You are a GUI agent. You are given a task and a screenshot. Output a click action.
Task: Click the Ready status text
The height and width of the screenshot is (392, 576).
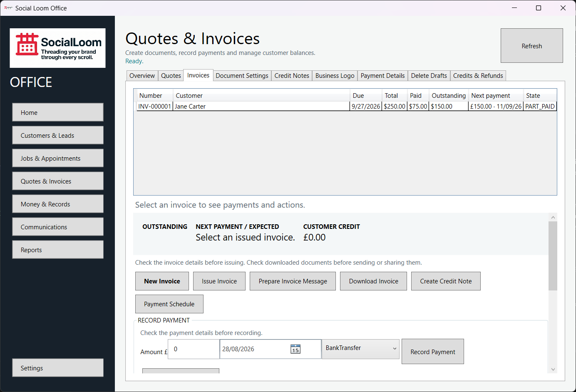pos(134,61)
